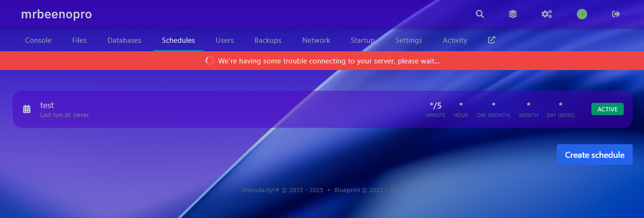The image size is (644, 218).
Task: Click the ACTIVE status badge
Action: (x=607, y=109)
